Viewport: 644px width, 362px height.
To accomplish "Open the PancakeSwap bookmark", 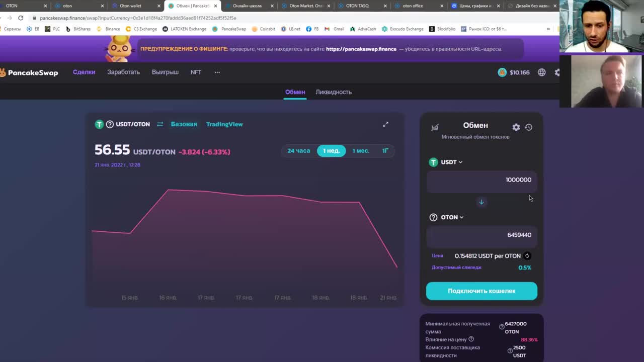I will (x=229, y=29).
